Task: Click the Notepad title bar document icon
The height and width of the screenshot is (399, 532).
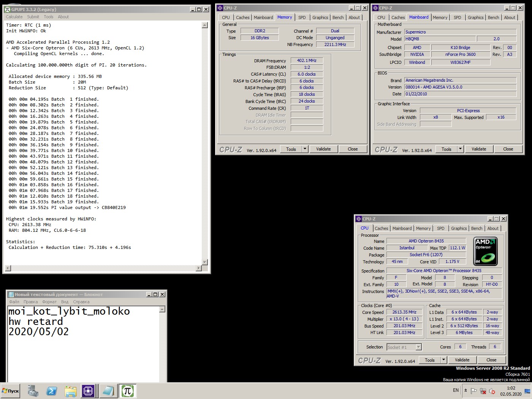Action: click(x=11, y=294)
